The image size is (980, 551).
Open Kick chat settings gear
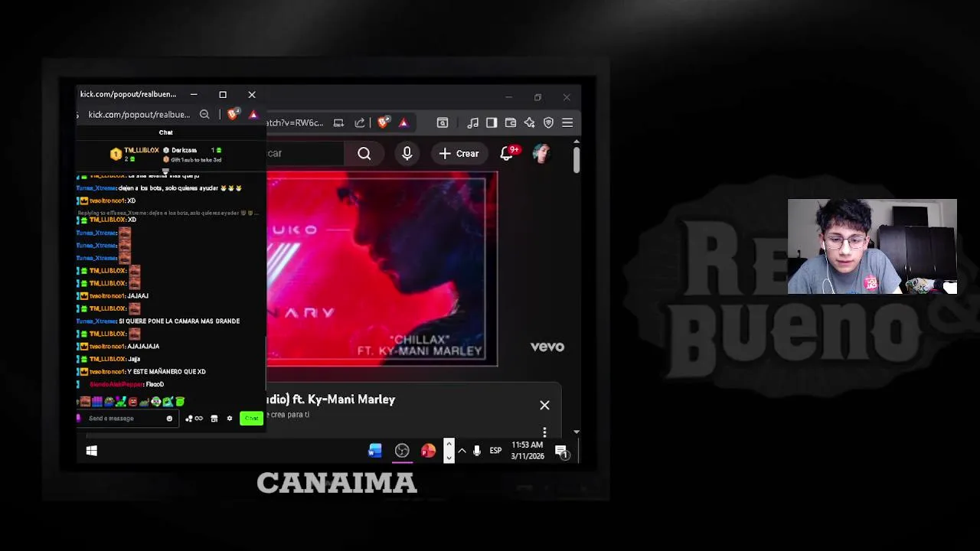pos(230,419)
